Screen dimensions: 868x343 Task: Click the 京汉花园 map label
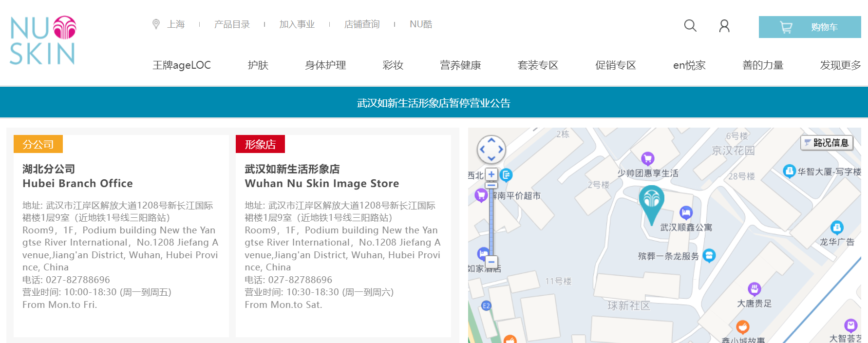pos(733,151)
